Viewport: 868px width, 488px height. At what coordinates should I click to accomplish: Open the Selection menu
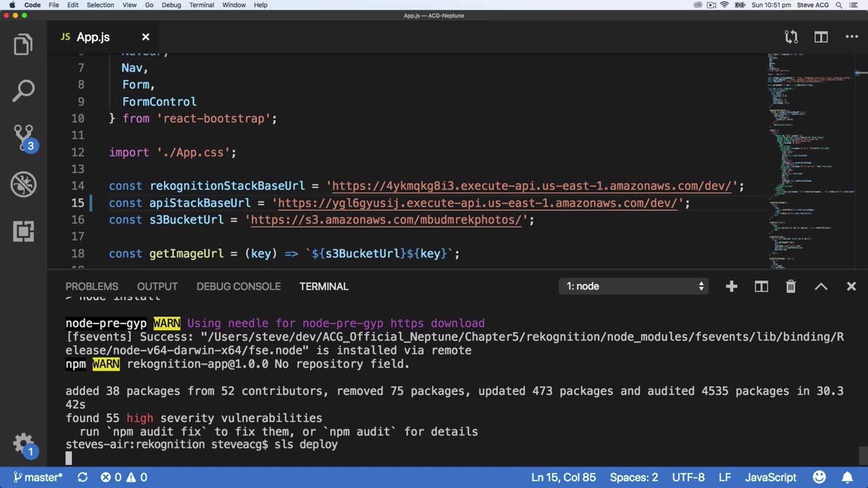(x=100, y=5)
